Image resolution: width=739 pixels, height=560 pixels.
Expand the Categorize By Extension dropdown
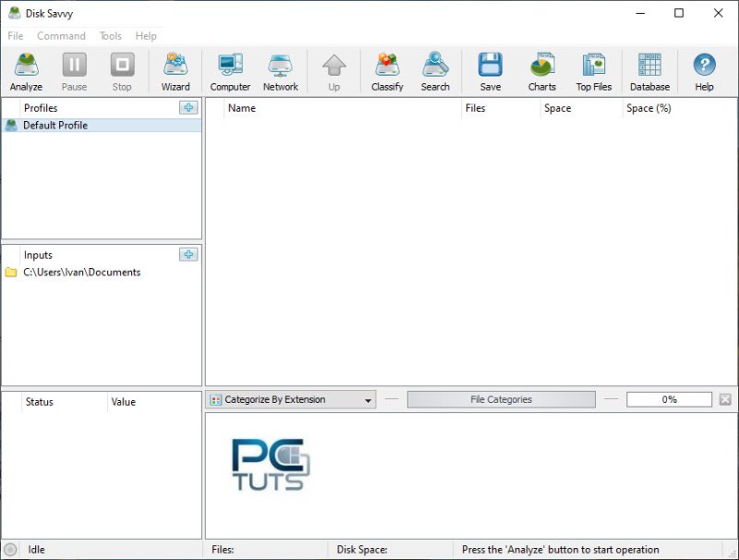368,400
